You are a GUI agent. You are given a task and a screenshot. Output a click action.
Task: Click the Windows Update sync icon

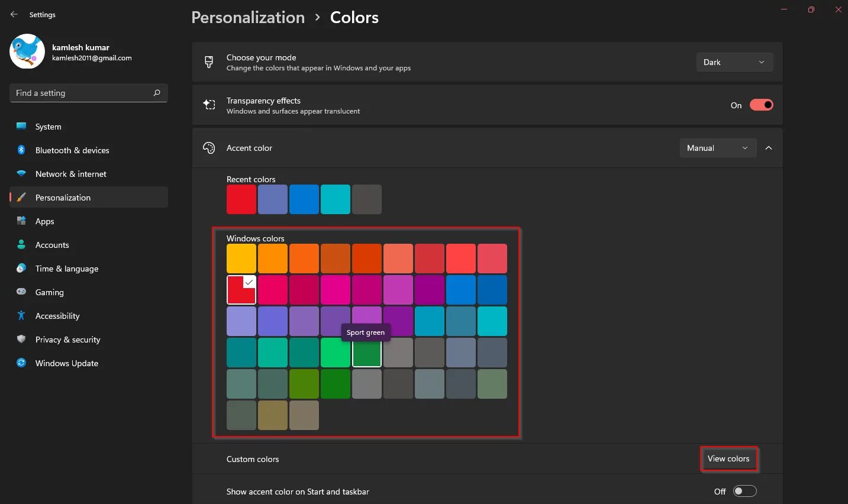tap(21, 363)
